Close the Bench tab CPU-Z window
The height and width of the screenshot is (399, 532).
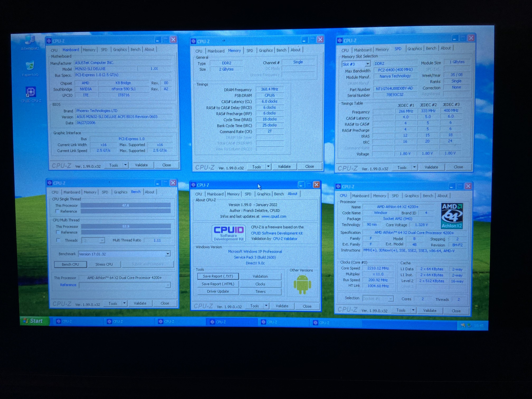pyautogui.click(x=173, y=183)
